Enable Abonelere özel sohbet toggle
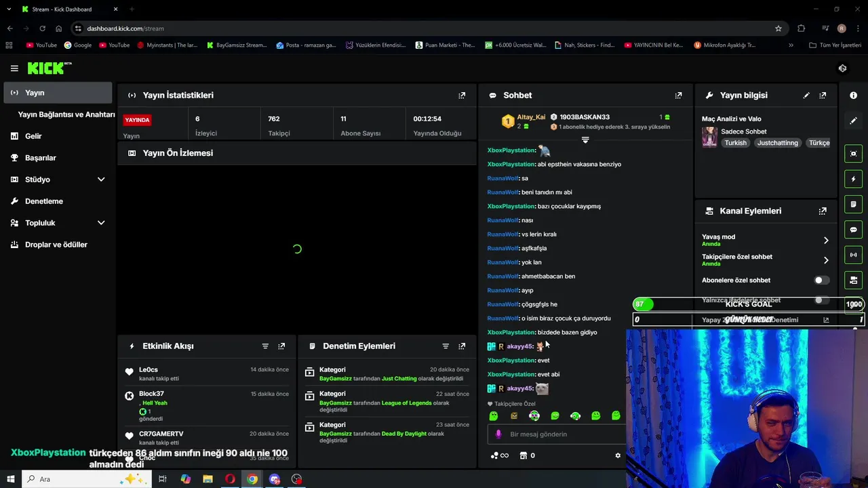The width and height of the screenshot is (868, 488). [821, 280]
